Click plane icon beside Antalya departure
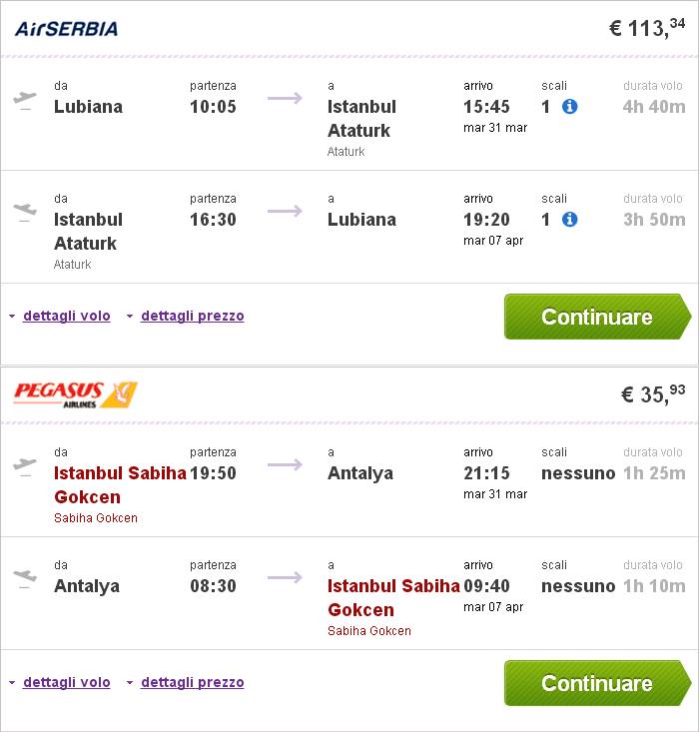The height and width of the screenshot is (732, 700). [x=25, y=577]
